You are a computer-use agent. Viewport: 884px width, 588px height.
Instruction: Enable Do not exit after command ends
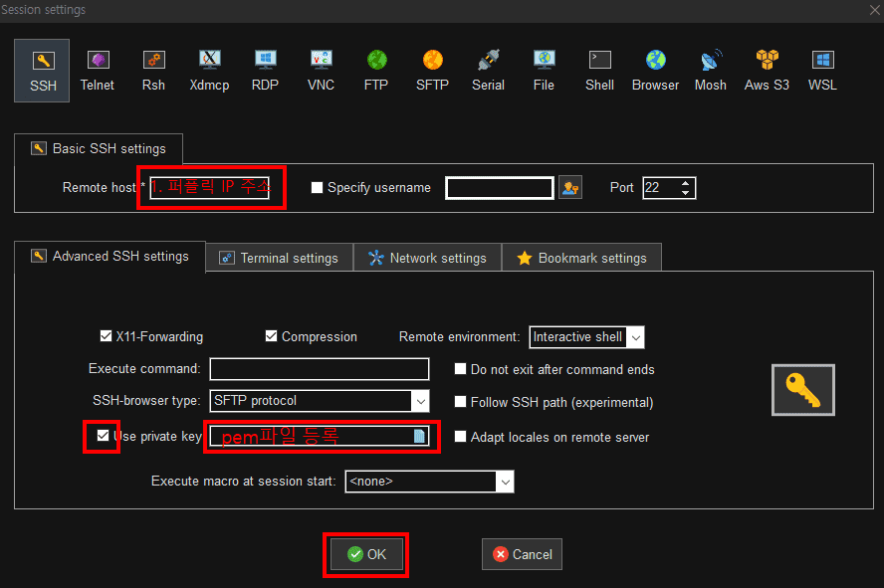click(460, 369)
